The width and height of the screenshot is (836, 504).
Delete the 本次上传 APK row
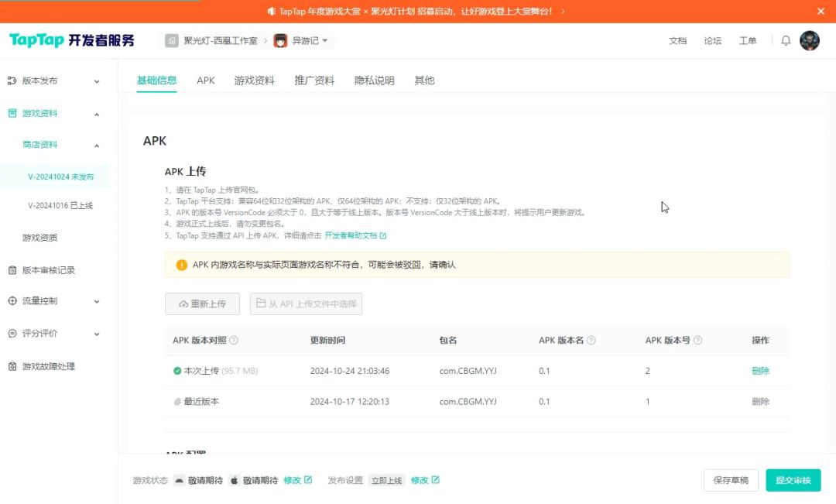coord(760,371)
